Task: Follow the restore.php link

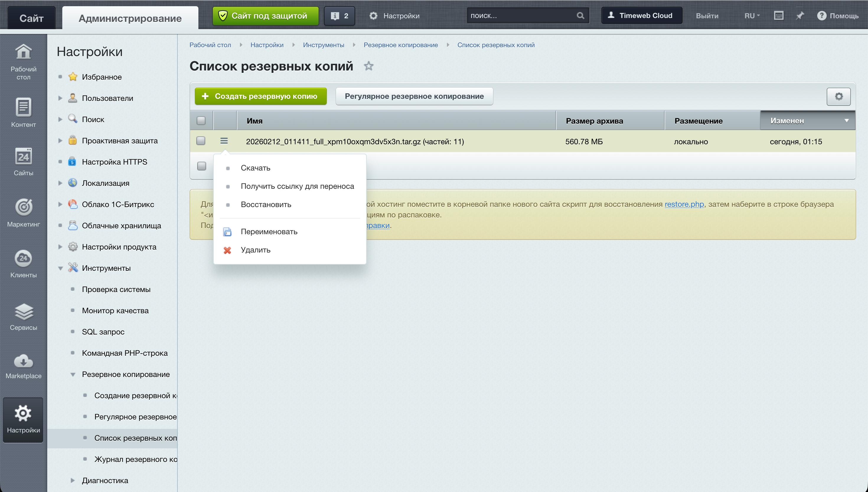Action: 684,204
